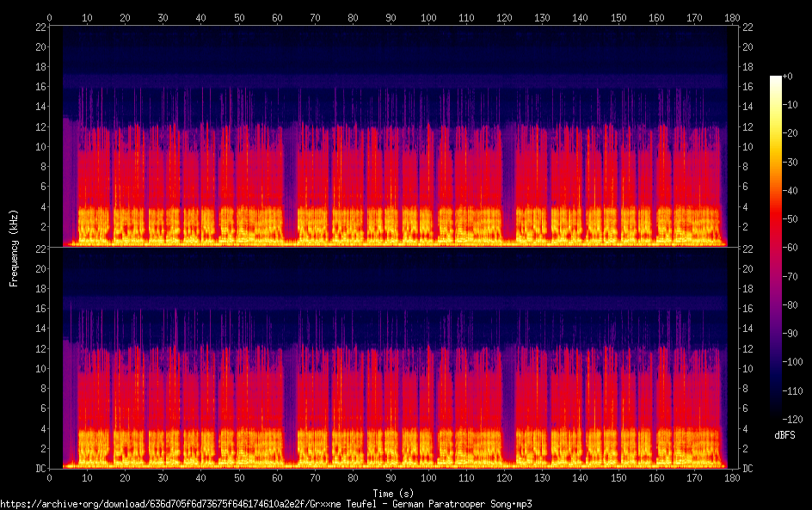The width and height of the screenshot is (812, 510).
Task: Click the "90" tick on the top time axis
Action: tap(391, 18)
